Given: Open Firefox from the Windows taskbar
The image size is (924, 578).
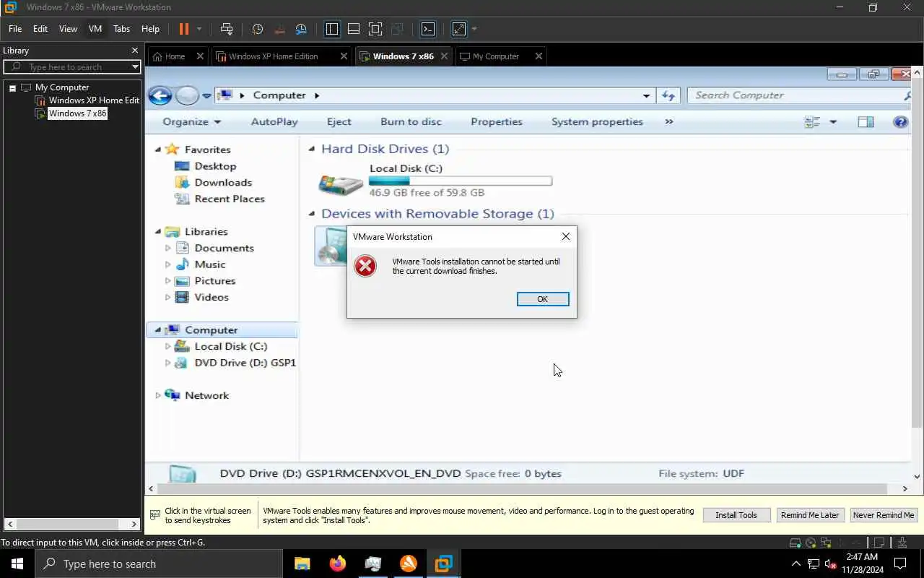Looking at the screenshot, I should tap(337, 564).
